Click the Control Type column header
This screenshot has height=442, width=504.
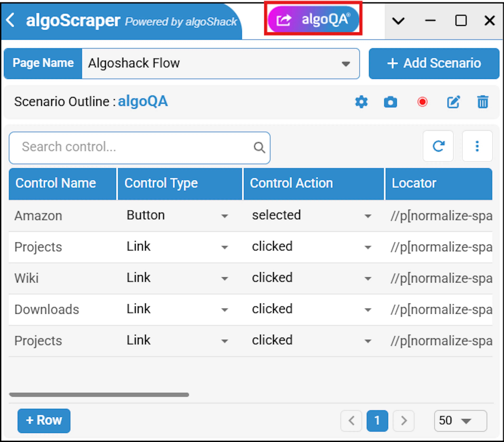click(180, 184)
